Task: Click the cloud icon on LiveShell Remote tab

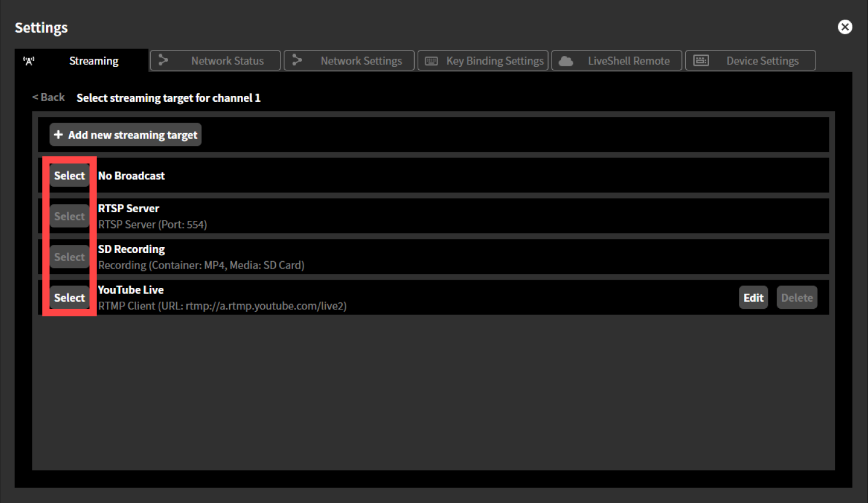Action: pos(566,60)
